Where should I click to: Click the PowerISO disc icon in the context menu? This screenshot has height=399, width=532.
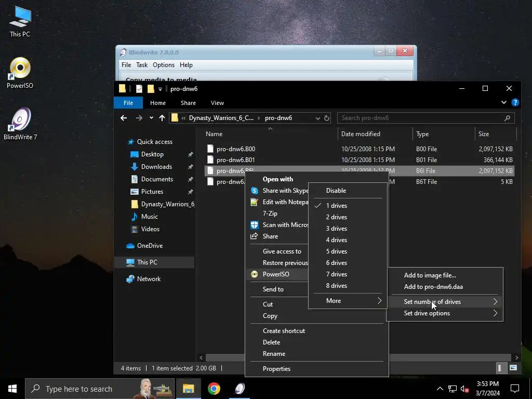254,274
